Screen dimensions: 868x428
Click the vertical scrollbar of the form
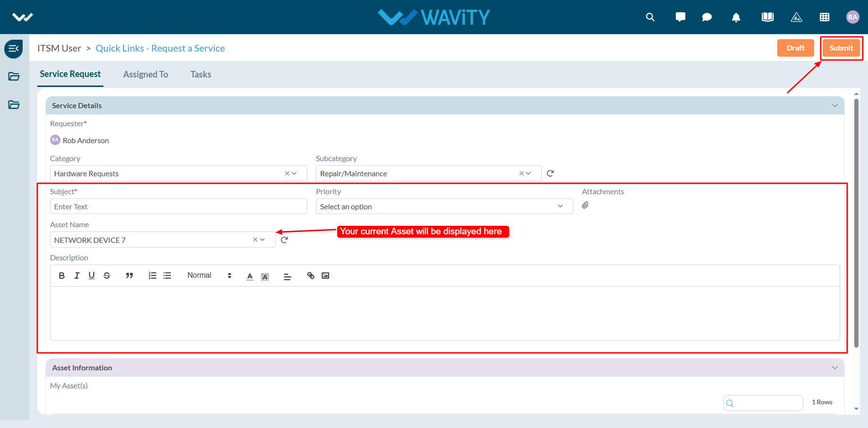tap(856, 222)
